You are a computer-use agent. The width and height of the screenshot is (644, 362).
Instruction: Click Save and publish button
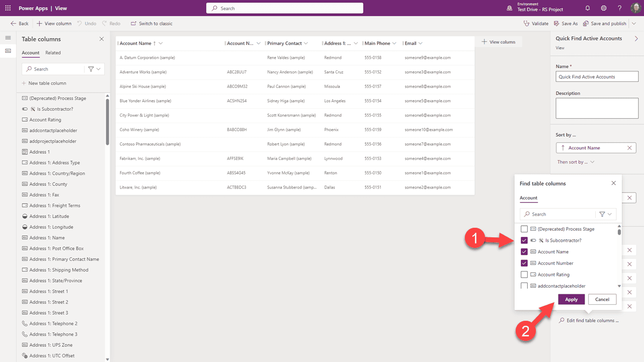point(608,24)
